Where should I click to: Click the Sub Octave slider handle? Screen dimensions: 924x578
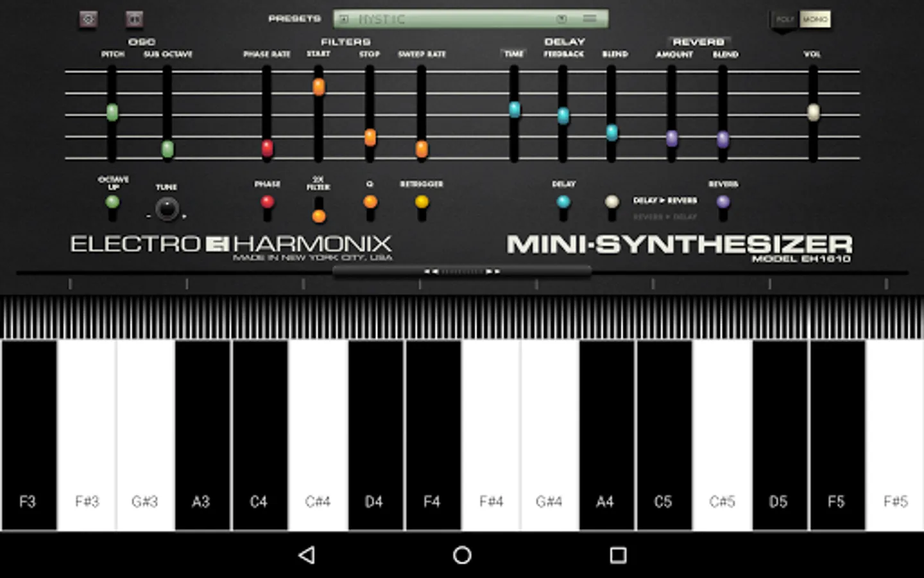tap(167, 149)
